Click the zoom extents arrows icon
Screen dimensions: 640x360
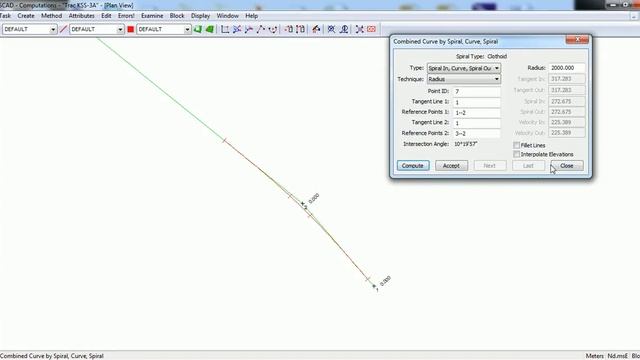360,29
